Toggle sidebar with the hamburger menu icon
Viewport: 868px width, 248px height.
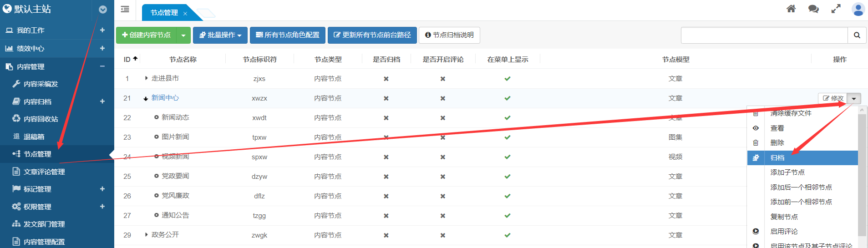pos(125,9)
